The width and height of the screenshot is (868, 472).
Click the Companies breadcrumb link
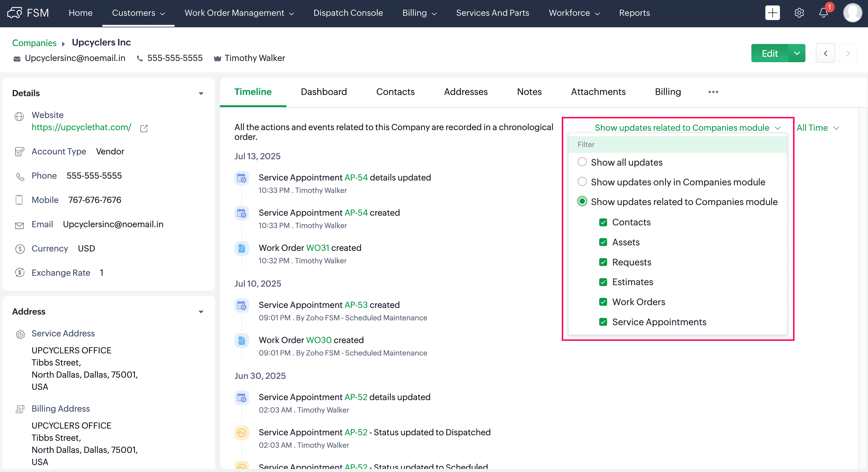[x=34, y=43]
